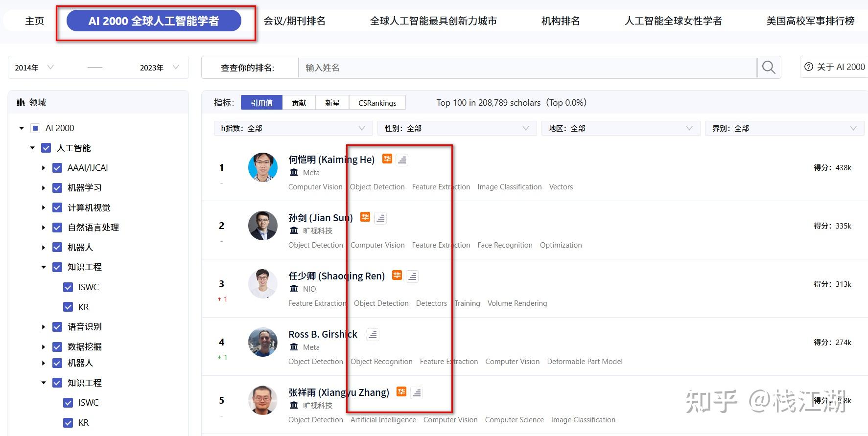868x436 pixels.
Task: Click the question mark icon by 关于 AI 2000
Action: click(x=808, y=67)
